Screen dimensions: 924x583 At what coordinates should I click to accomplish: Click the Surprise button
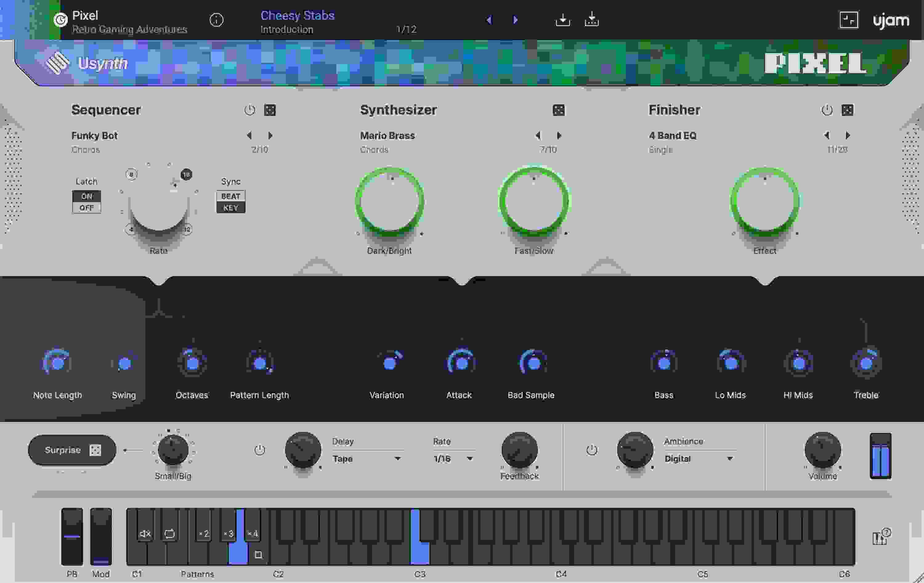coord(71,450)
